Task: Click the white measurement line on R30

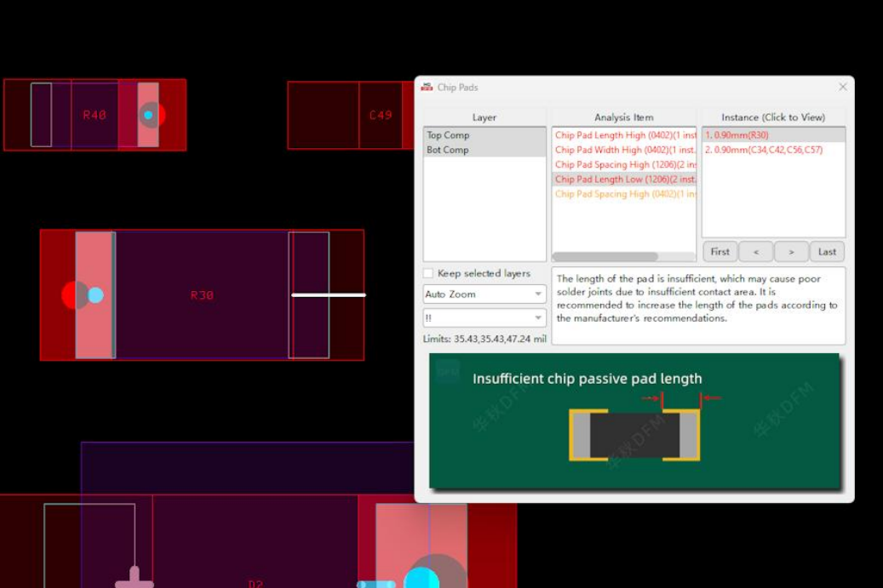Action: [x=328, y=295]
